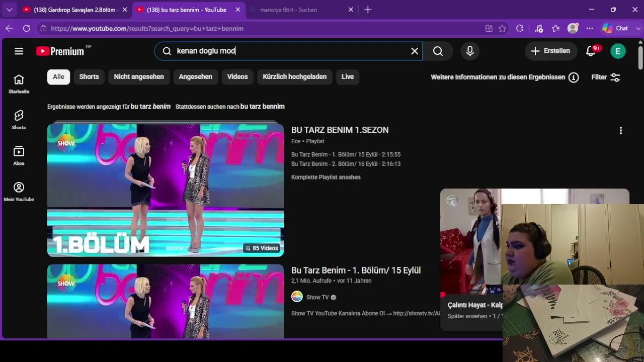Image resolution: width=644 pixels, height=362 pixels.
Task: Open the YouTube hamburger guide menu
Action: (x=19, y=51)
